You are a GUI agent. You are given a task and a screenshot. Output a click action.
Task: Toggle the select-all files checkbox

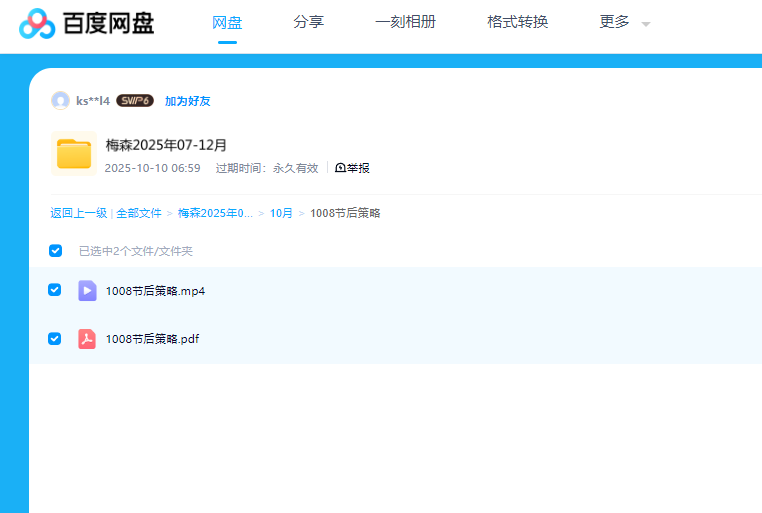56,251
